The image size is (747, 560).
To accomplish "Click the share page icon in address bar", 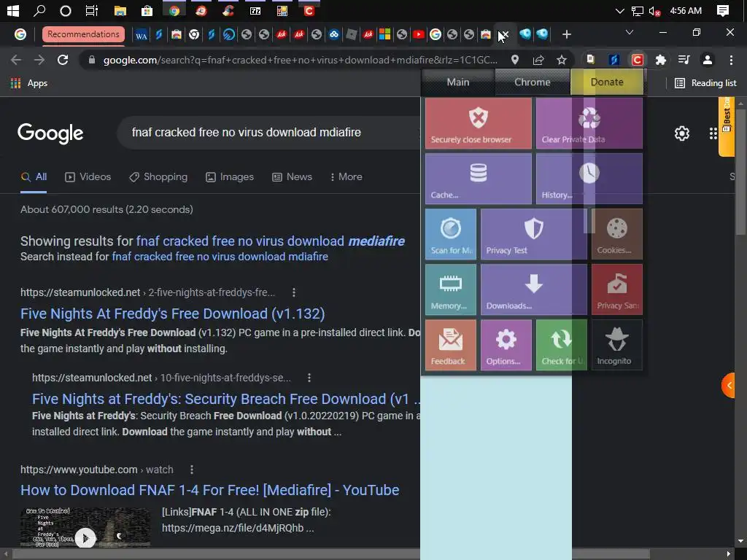I will (x=538, y=60).
